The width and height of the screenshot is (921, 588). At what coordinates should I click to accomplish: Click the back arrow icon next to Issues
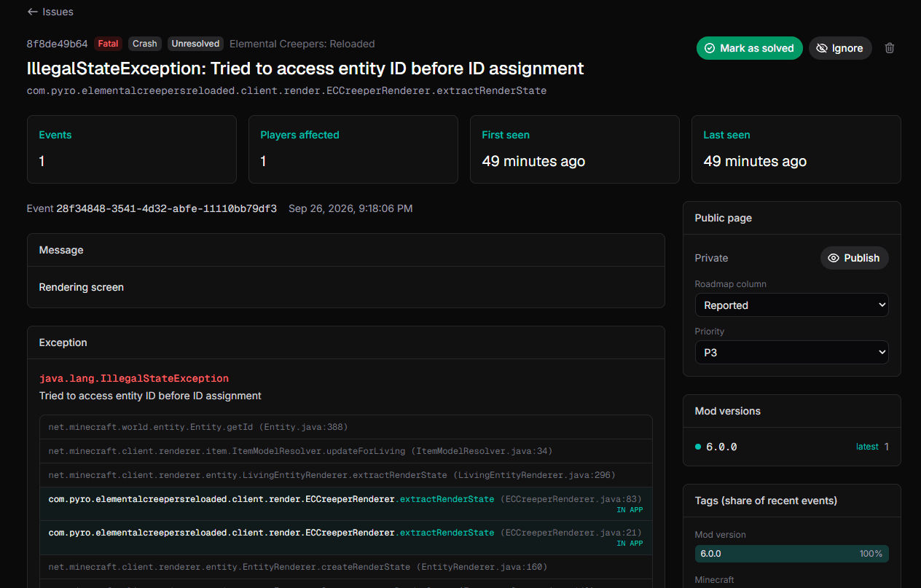32,12
